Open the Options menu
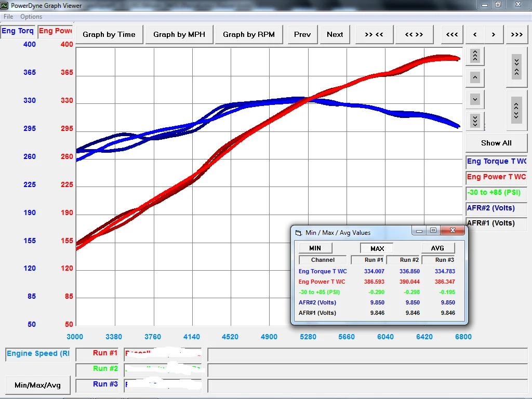Viewport: 532px width, 399px height. (31, 16)
